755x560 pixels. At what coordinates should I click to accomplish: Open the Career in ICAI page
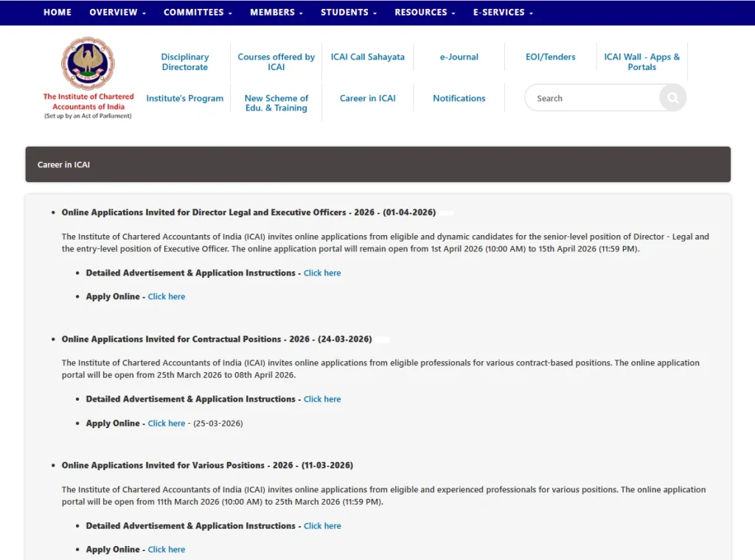[367, 97]
